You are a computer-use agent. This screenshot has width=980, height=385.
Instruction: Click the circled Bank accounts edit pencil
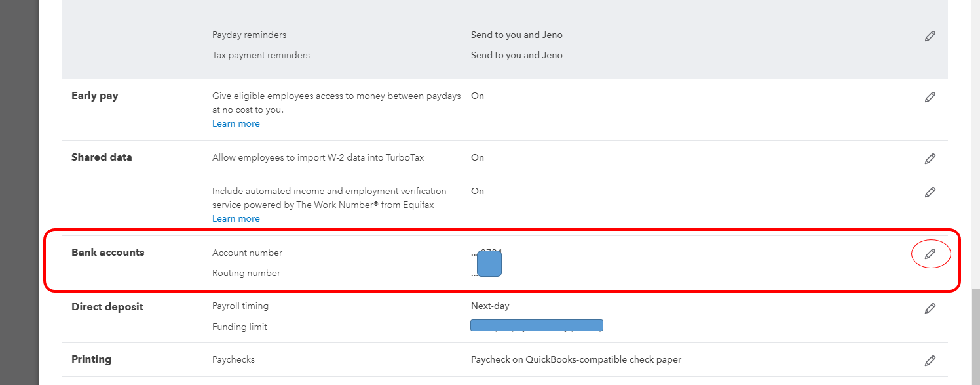click(931, 253)
